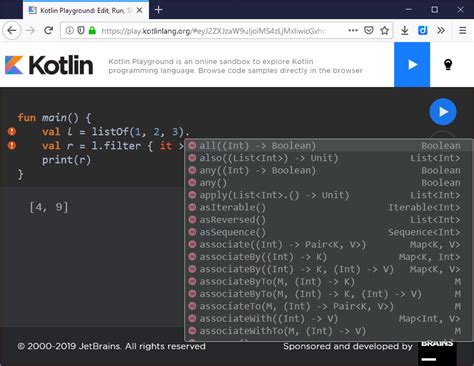Click the fun main() code line
Image resolution: width=474 pixels, height=366 pixels.
point(54,118)
